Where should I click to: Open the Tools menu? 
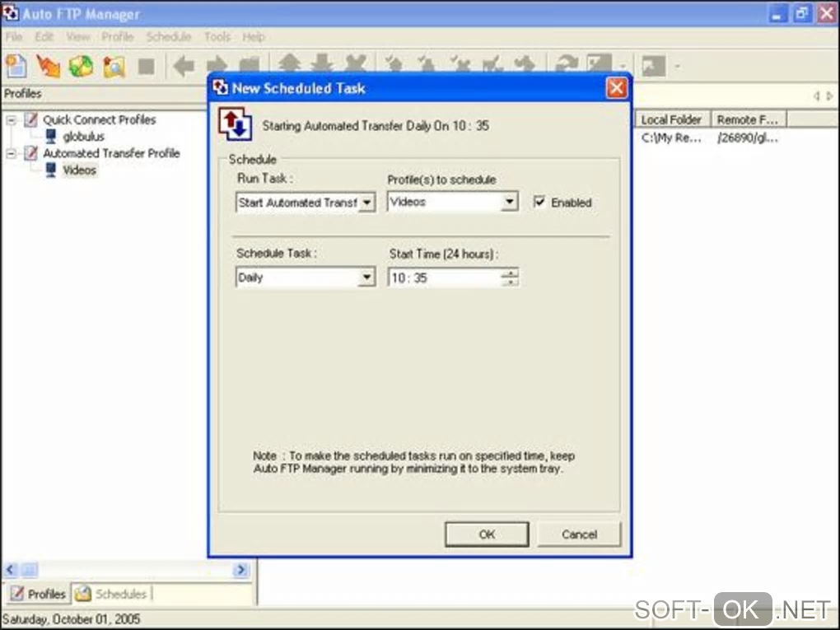point(217,37)
